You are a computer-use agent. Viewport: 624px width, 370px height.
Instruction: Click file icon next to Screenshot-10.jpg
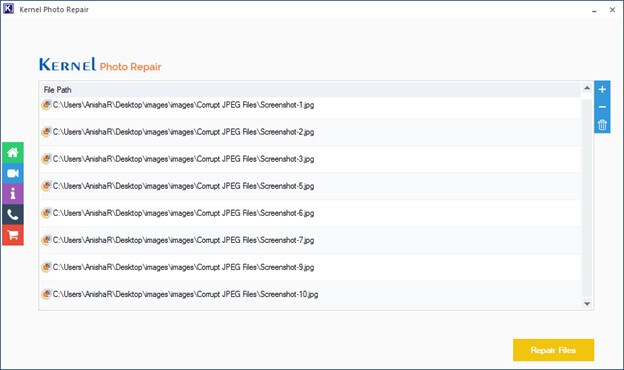point(46,294)
